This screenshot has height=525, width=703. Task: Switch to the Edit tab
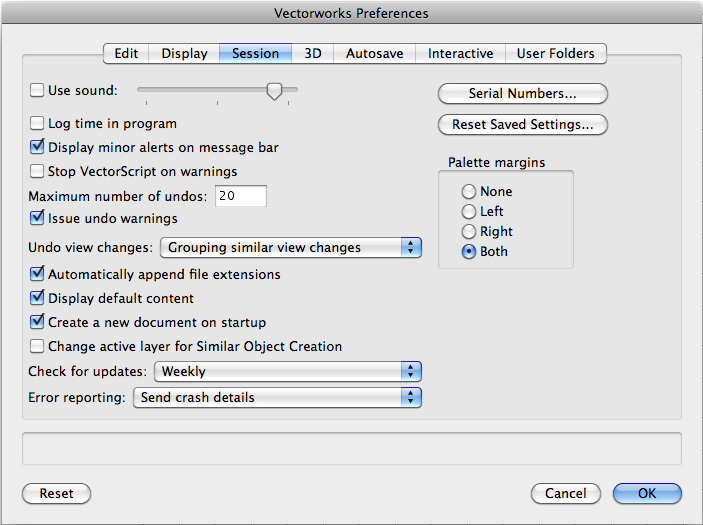pos(126,54)
